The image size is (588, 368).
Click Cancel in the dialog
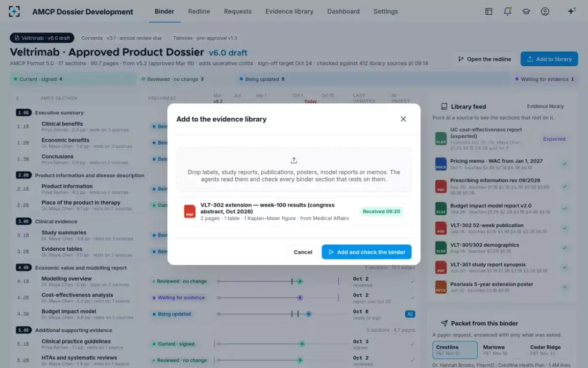coord(303,252)
